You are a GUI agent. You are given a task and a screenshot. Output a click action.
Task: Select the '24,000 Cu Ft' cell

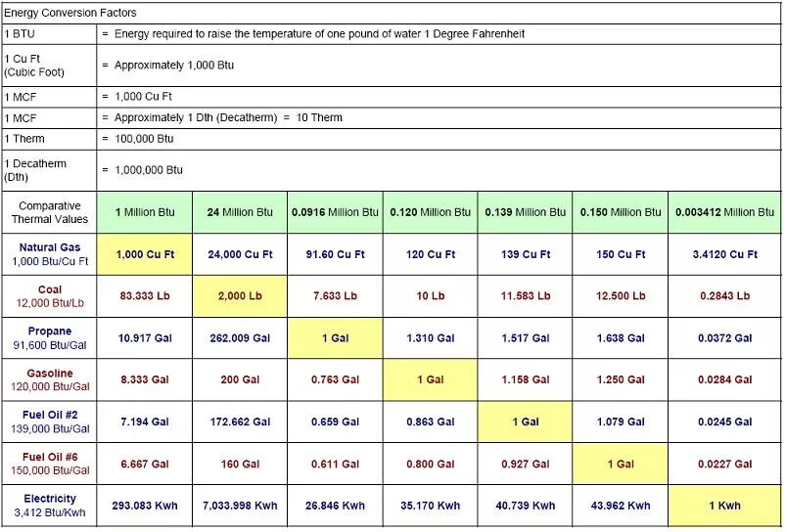tap(240, 254)
